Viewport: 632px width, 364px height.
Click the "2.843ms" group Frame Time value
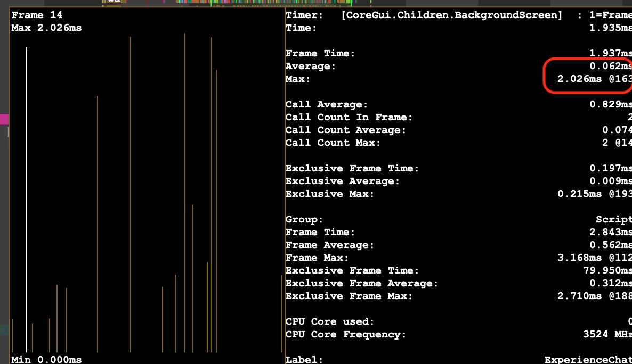point(611,233)
